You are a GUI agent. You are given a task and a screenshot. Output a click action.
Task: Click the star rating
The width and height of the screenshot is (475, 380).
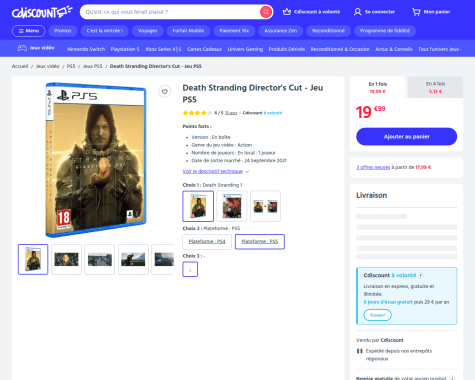pyautogui.click(x=197, y=113)
